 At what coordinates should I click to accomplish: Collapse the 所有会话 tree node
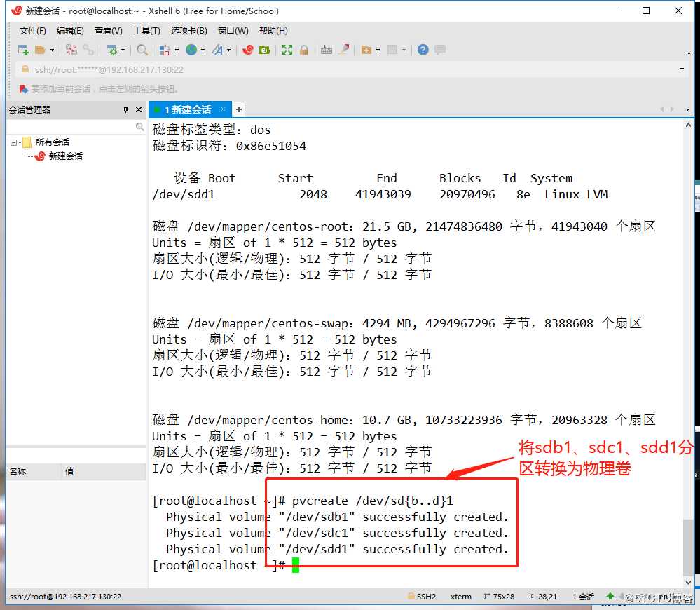click(12, 142)
